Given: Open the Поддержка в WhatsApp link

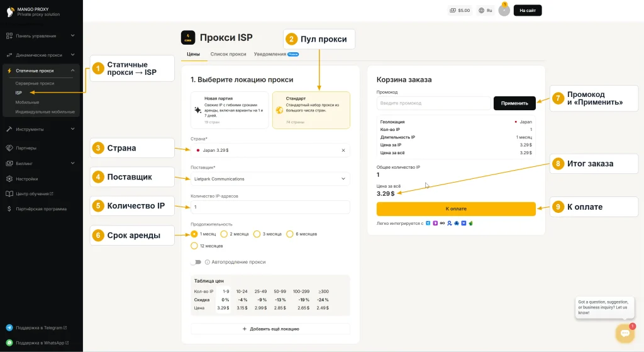Looking at the screenshot, I should (42, 343).
